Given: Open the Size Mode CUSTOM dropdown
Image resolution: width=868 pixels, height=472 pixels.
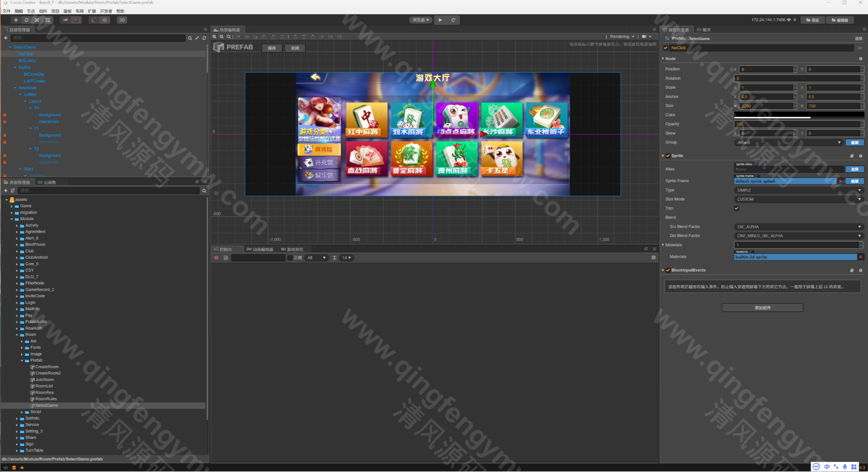Looking at the screenshot, I should point(799,199).
